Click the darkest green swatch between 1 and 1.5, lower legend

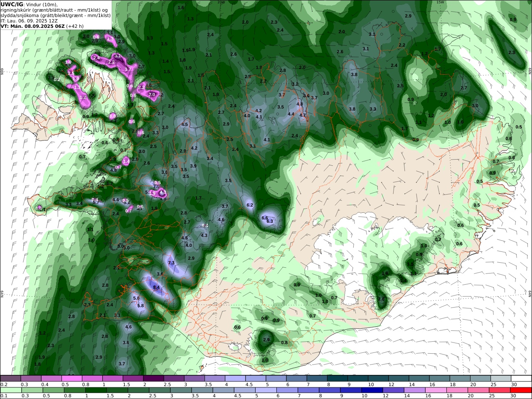96,390
